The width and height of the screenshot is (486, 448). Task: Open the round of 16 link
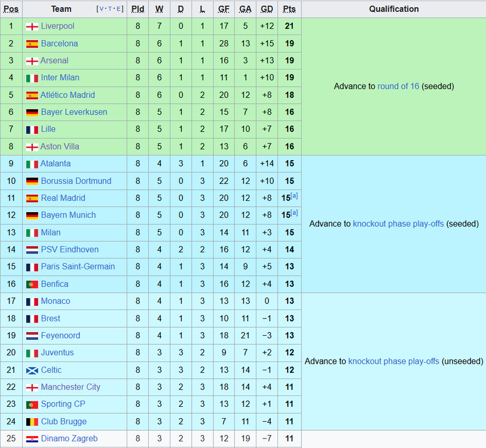tap(398, 86)
